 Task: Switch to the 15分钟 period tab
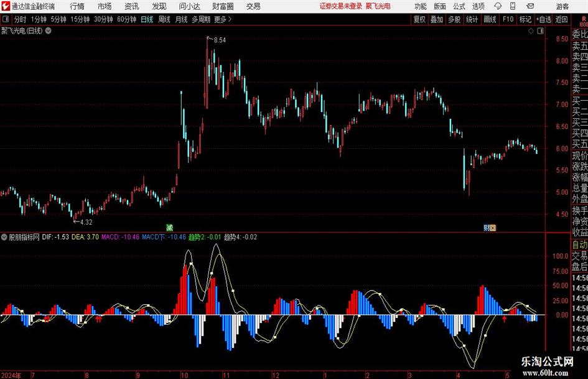(x=80, y=19)
